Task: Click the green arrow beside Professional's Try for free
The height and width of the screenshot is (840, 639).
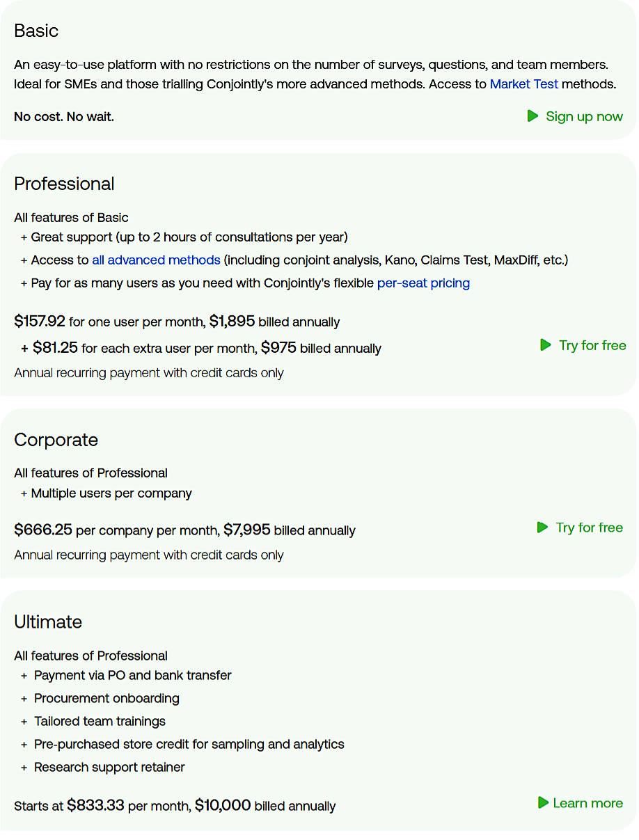Action: pos(545,345)
